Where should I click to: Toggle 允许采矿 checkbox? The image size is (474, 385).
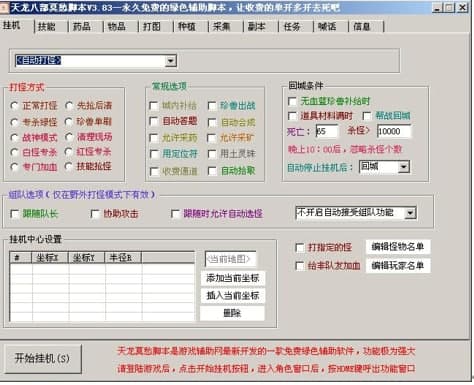pos(212,138)
